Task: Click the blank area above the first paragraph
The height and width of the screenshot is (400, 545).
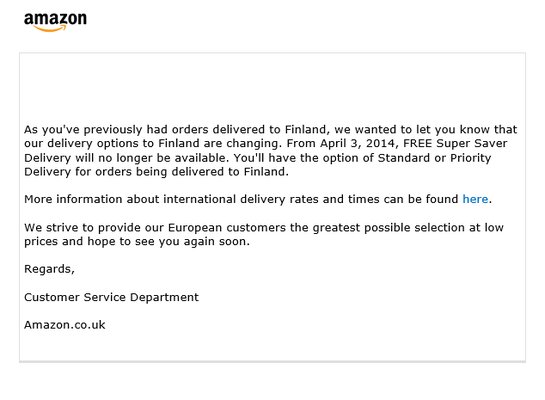Action: pyautogui.click(x=272, y=87)
